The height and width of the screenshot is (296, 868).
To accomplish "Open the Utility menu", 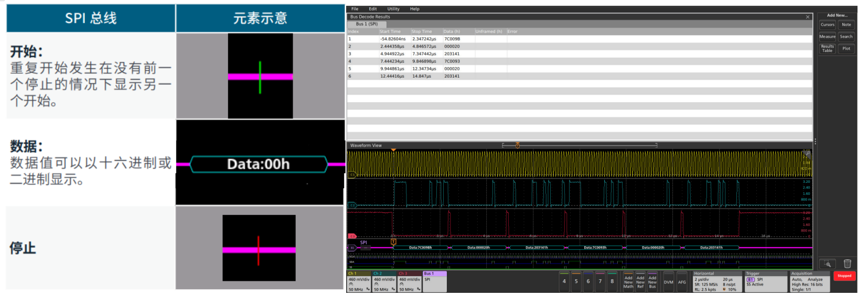I will 393,9.
